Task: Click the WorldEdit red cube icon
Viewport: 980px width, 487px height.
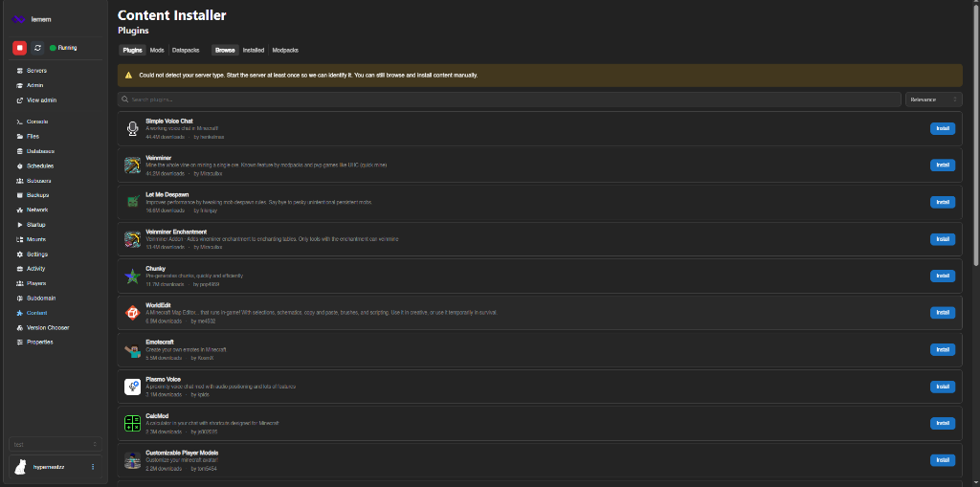Action: coord(132,313)
